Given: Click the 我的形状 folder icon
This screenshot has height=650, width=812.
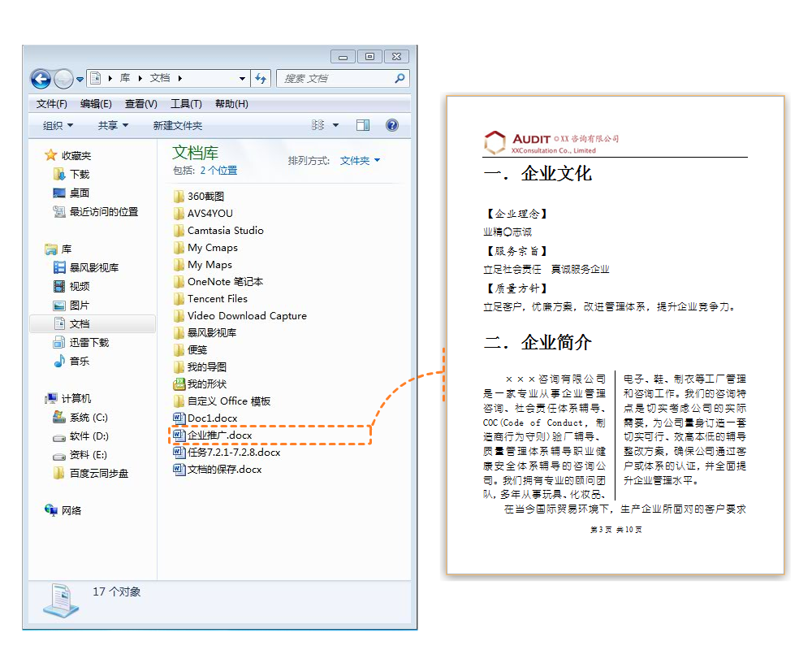Looking at the screenshot, I should click(x=179, y=384).
